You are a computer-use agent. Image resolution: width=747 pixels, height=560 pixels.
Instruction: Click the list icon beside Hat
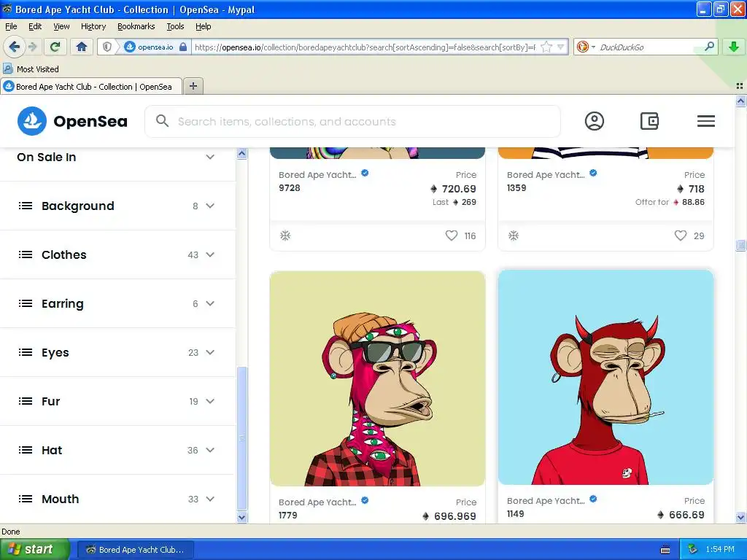coord(26,450)
